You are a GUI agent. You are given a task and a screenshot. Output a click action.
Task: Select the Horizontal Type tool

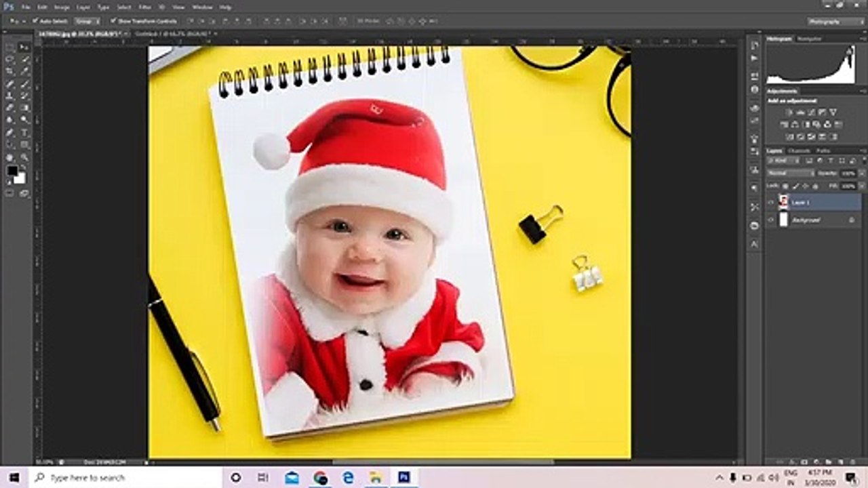click(24, 131)
